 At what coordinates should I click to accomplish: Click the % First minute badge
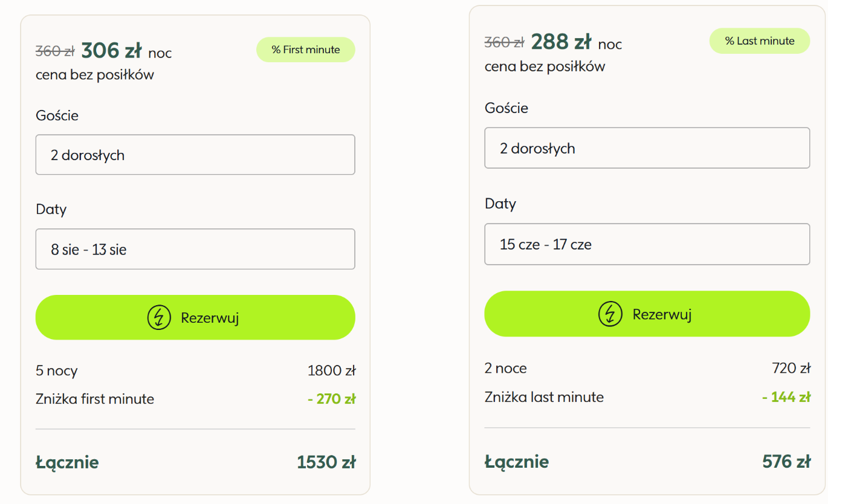306,50
